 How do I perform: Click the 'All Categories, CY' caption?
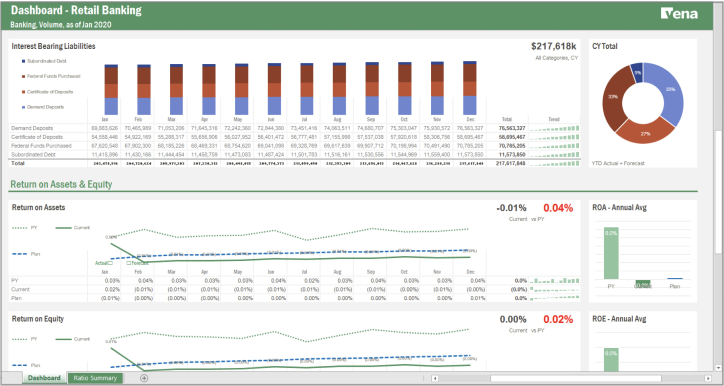tap(556, 58)
